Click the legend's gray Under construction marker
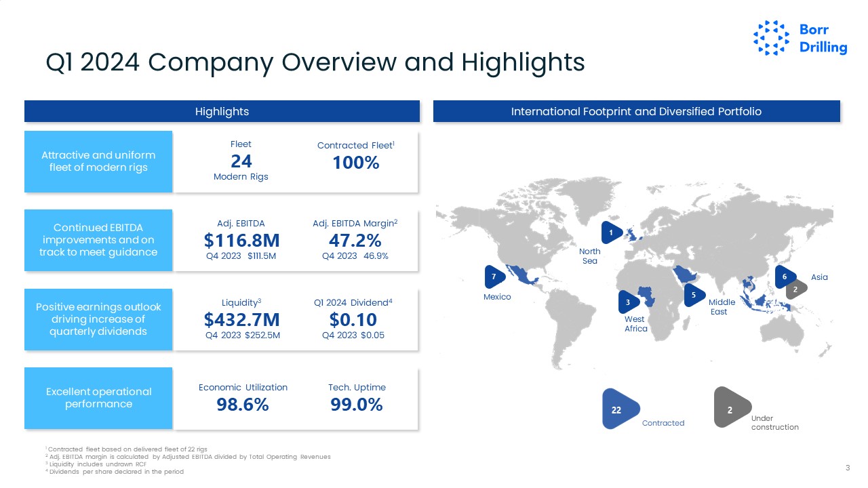 pos(731,408)
